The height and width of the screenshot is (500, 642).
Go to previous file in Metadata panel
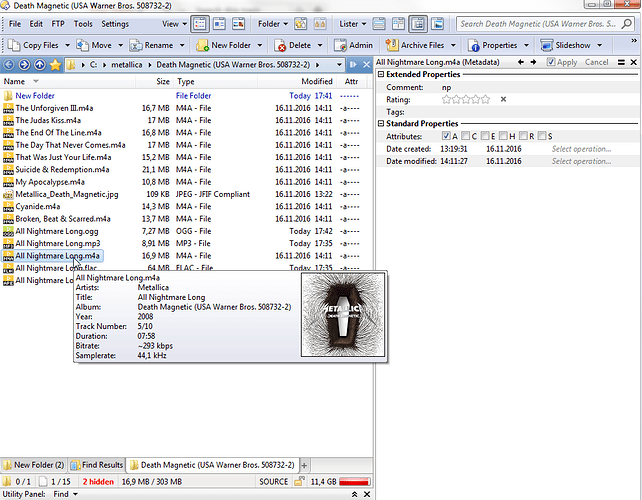[521, 62]
